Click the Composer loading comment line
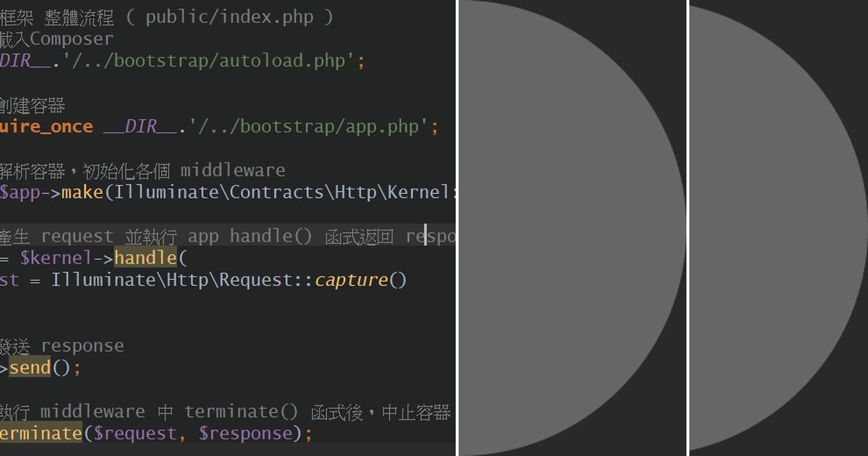Viewport: 868px width, 456px height. (x=58, y=38)
